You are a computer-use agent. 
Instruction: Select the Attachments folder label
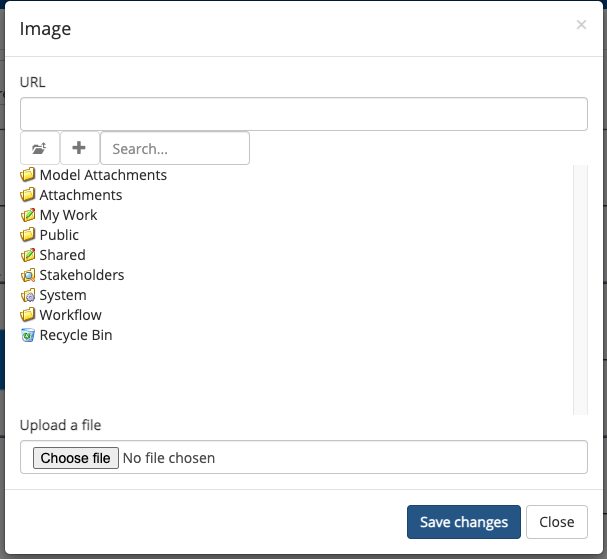click(x=81, y=195)
